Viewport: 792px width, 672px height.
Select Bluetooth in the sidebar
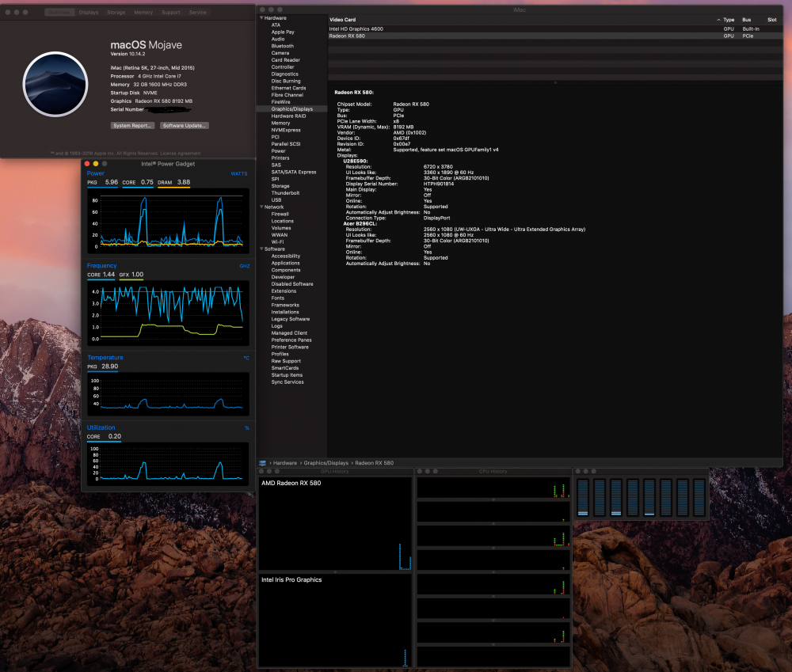[x=283, y=46]
